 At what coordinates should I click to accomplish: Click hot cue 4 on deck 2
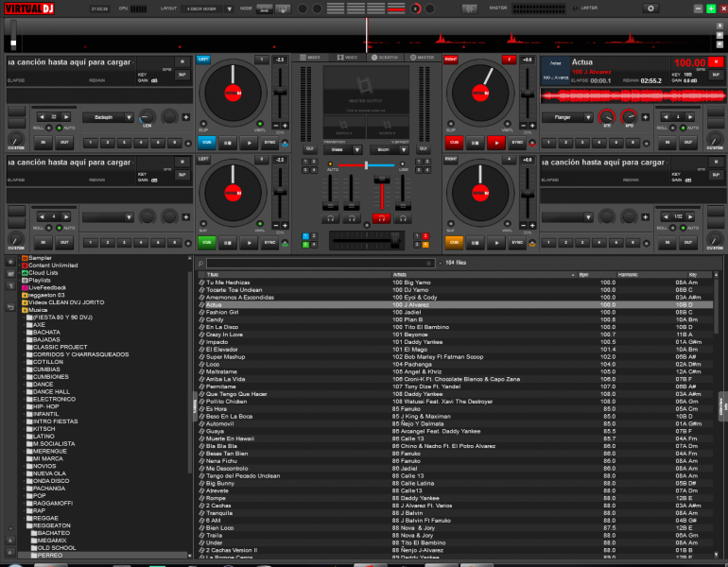coord(598,143)
